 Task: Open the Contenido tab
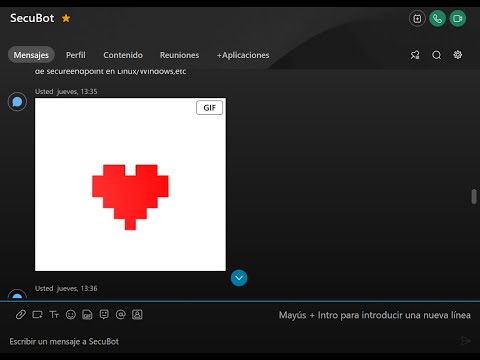(x=123, y=55)
